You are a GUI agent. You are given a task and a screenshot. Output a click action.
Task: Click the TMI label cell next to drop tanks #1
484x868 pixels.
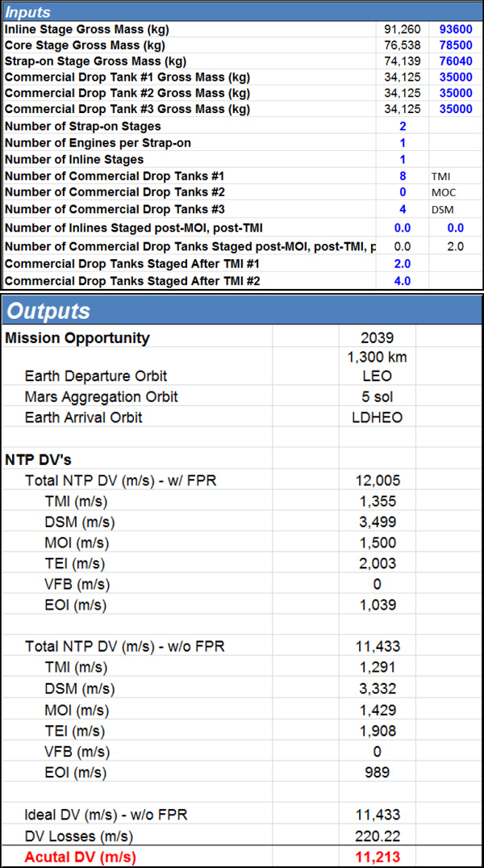[455, 176]
